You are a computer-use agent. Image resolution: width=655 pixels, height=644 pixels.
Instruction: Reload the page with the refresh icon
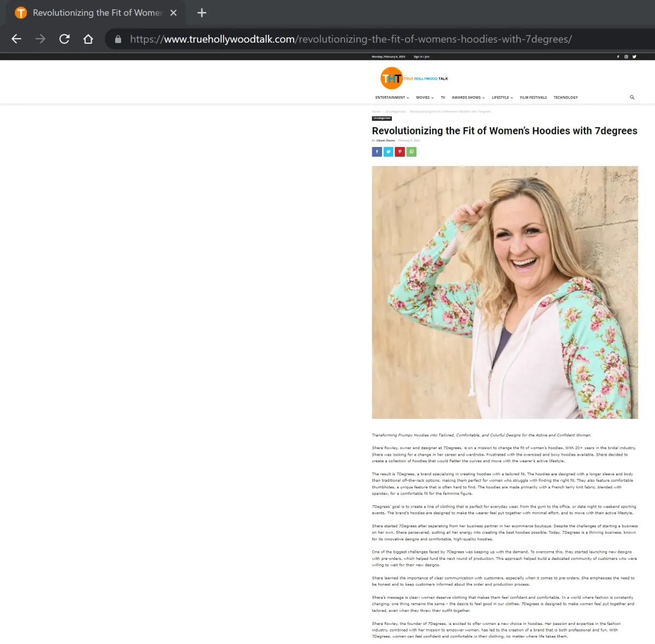(64, 39)
